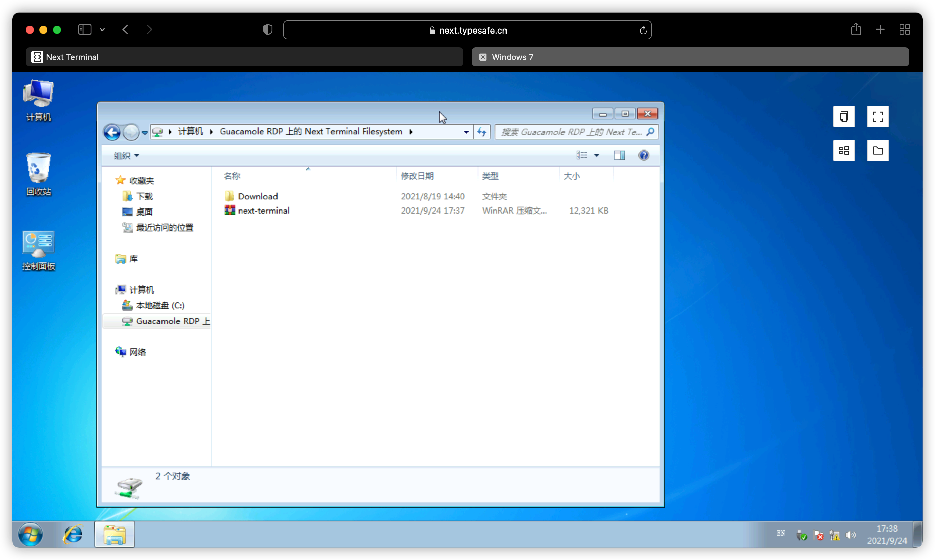Click the privacy shield icon in address bar
Screen dimensions: 935x560
[267, 29]
